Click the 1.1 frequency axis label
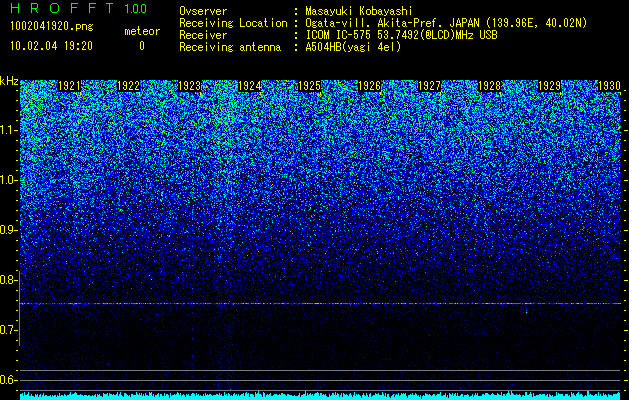The height and width of the screenshot is (400, 629). click(x=9, y=130)
